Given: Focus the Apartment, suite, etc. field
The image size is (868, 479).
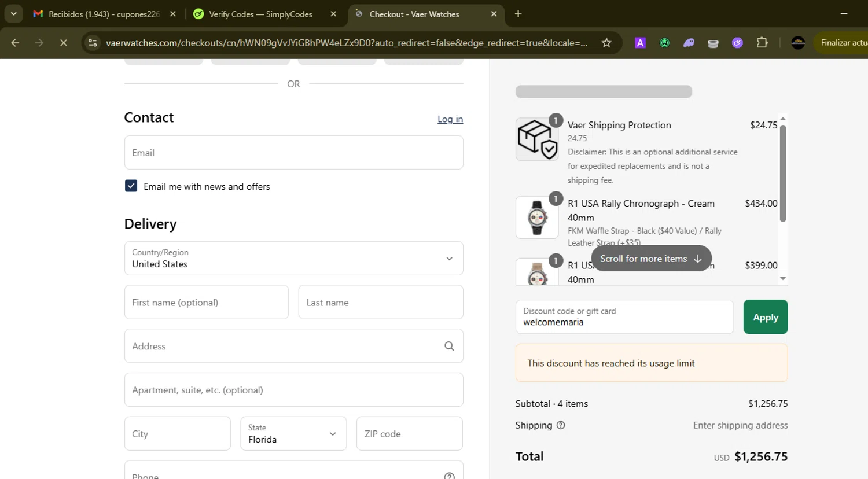Looking at the screenshot, I should pos(294,390).
